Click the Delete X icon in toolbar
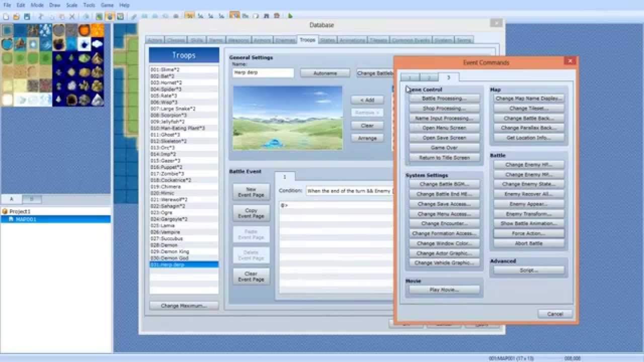Image resolution: width=644 pixels, height=362 pixels. (x=72, y=17)
